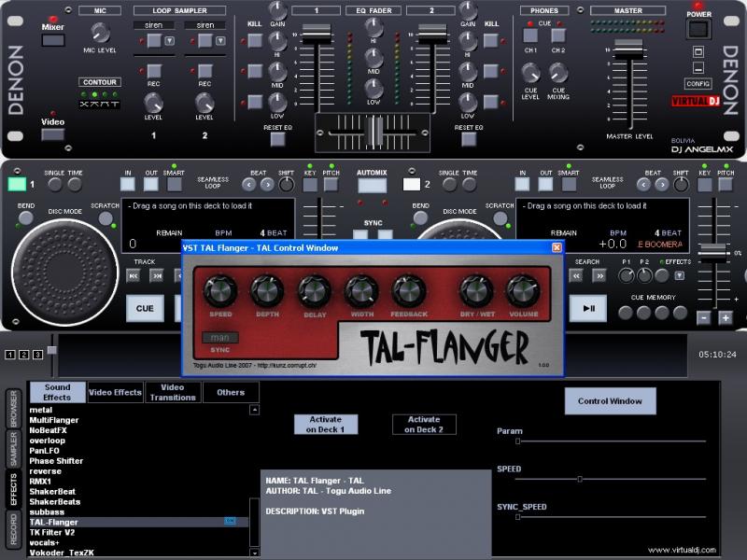Open the first loop sampler siren dropdown
This screenshot has width=747, height=560.
[169, 41]
